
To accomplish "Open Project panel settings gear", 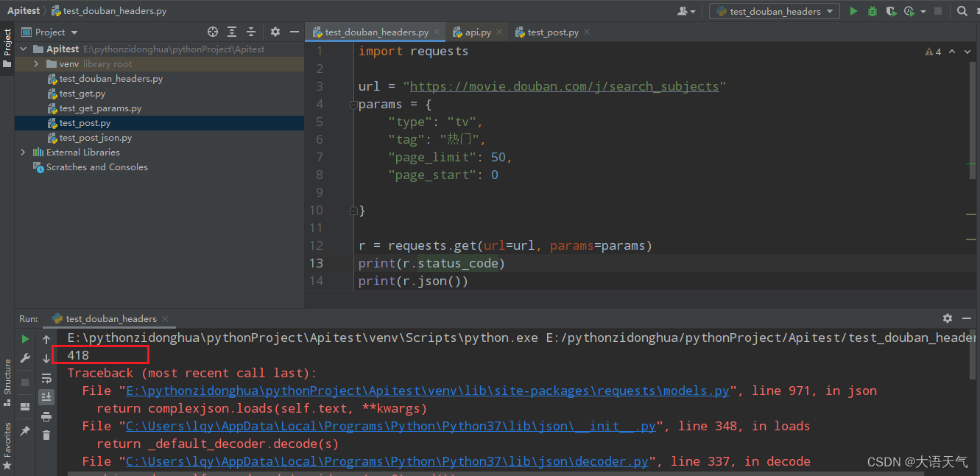I will [275, 32].
